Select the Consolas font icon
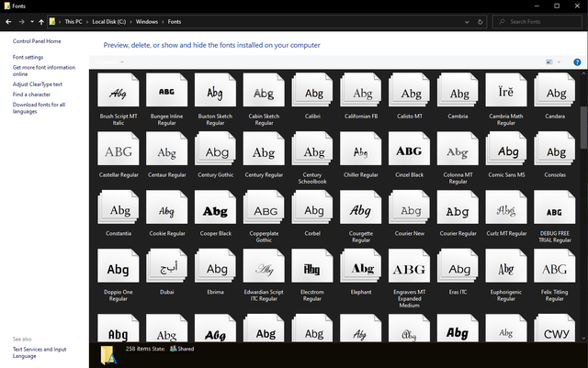 555,149
